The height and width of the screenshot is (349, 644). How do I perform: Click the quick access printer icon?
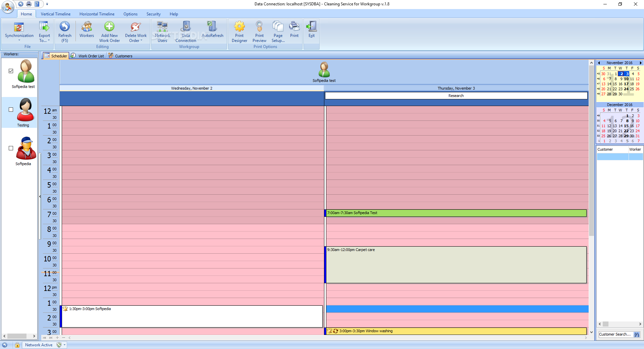click(29, 4)
